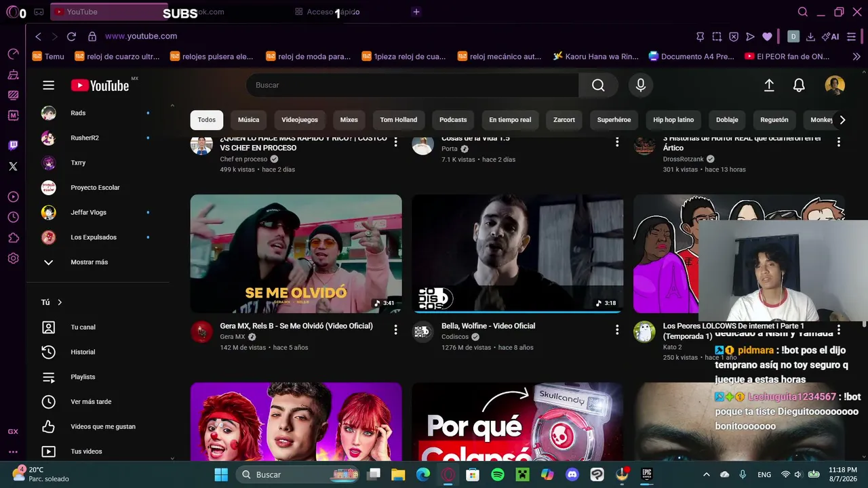Select the Videojuegos filter chip
The height and width of the screenshot is (488, 868).
[x=300, y=120]
